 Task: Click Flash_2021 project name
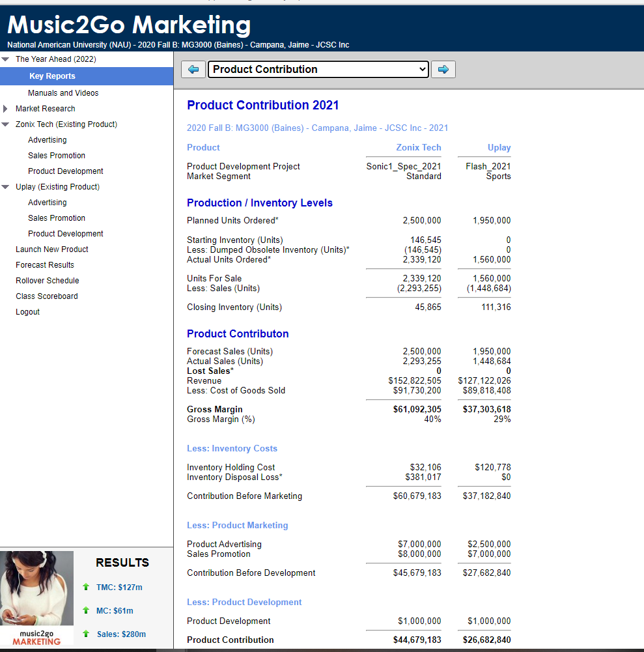[x=488, y=166]
